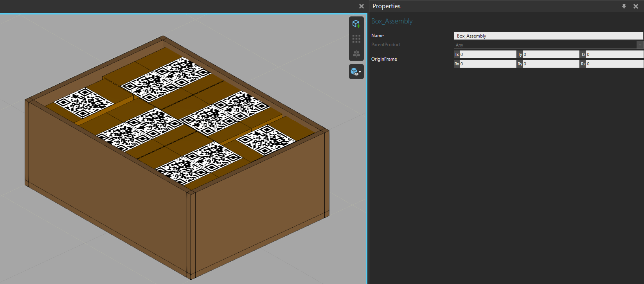Pin the Properties panel

tap(624, 6)
